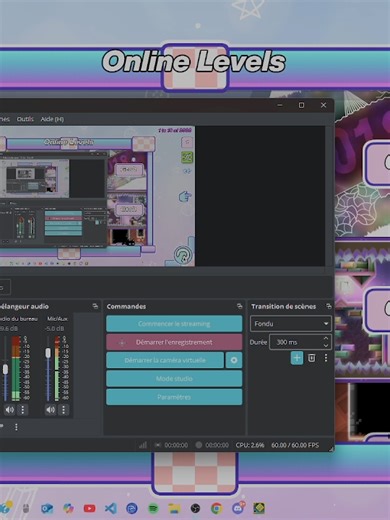Image resolution: width=390 pixels, height=520 pixels.
Task: Adjust the Mic/Aux volume fader
Action: [x=48, y=353]
